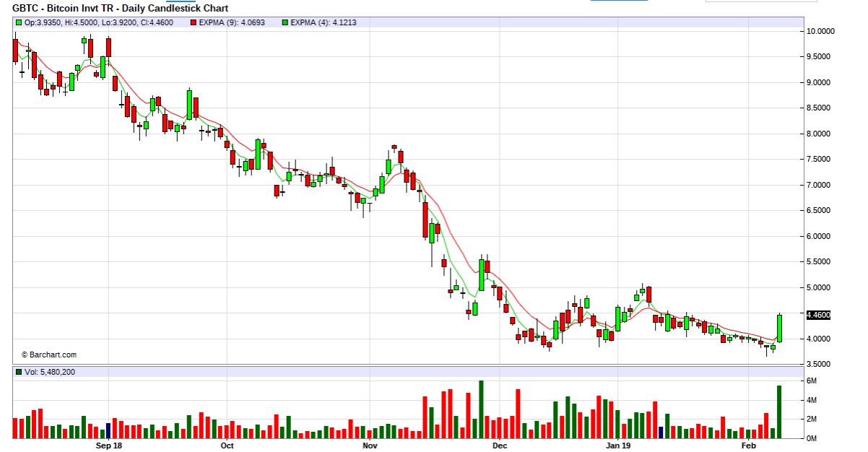The image size is (868, 452).
Task: Open the © Barchart.com credit
Action: (x=49, y=355)
